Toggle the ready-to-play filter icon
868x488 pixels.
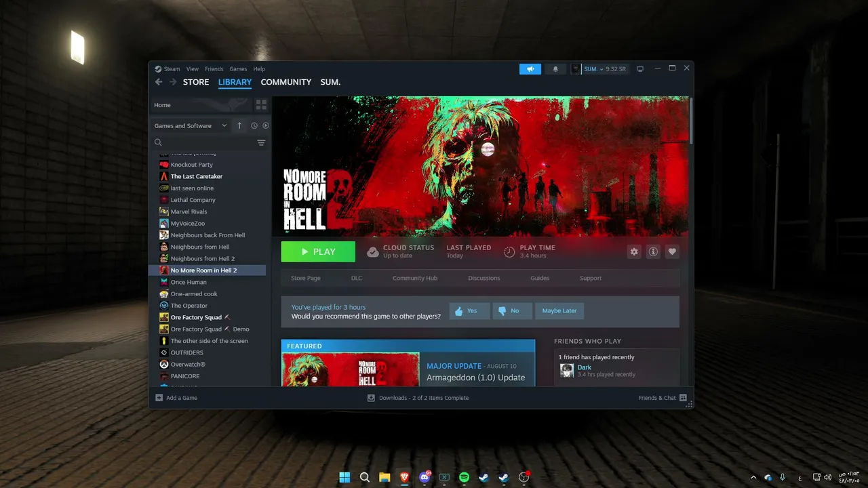pos(266,125)
